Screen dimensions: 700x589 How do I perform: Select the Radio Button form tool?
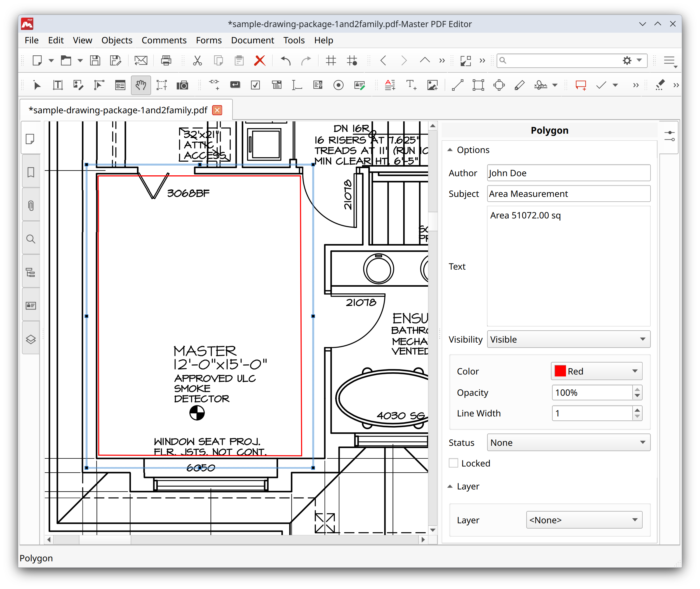pos(338,85)
